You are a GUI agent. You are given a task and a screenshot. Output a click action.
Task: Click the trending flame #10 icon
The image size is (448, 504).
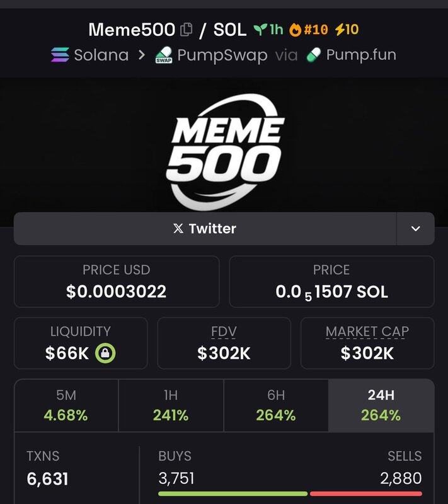tap(295, 30)
